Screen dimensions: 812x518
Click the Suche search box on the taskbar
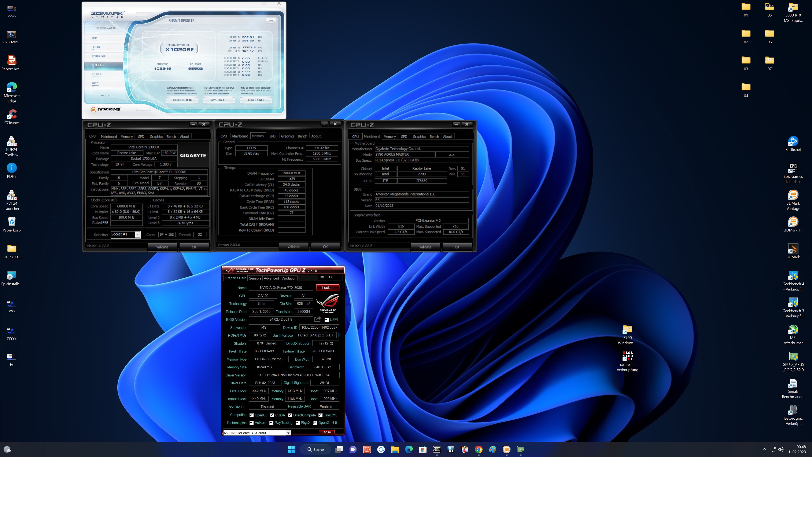point(316,449)
